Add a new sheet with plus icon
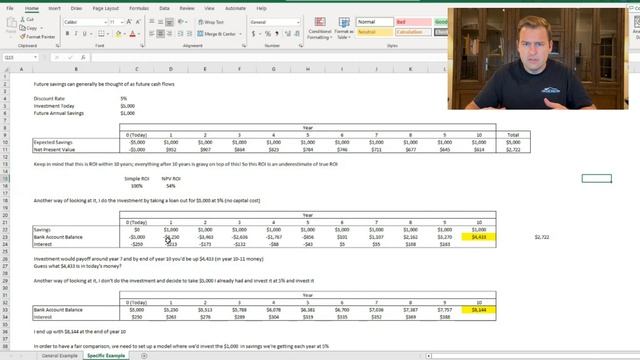 [x=144, y=356]
